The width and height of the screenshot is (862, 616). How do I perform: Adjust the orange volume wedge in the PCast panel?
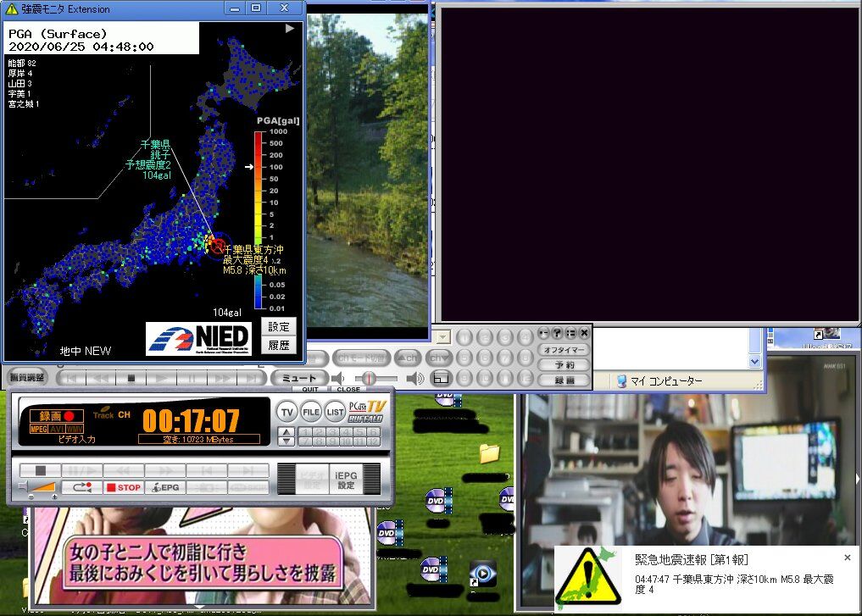(x=42, y=487)
